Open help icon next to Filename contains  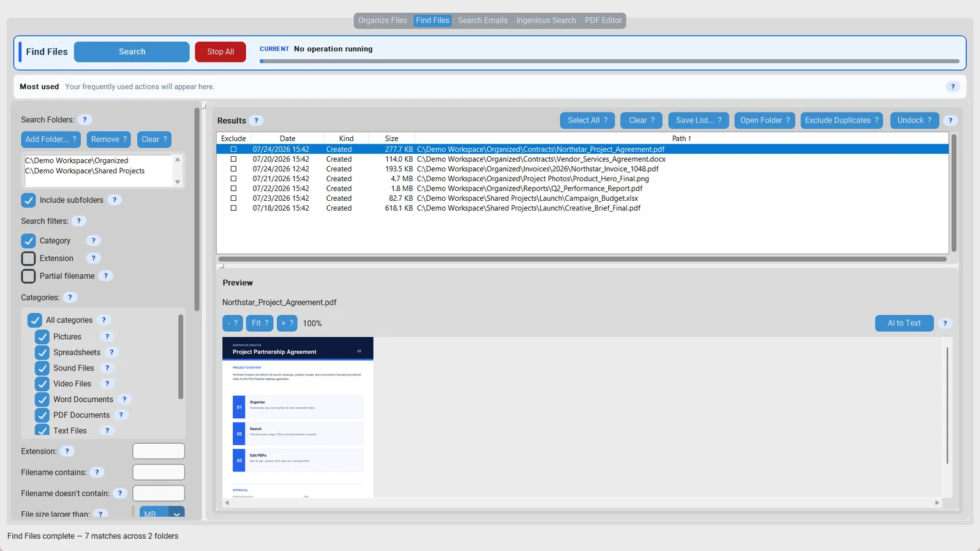[x=97, y=472]
